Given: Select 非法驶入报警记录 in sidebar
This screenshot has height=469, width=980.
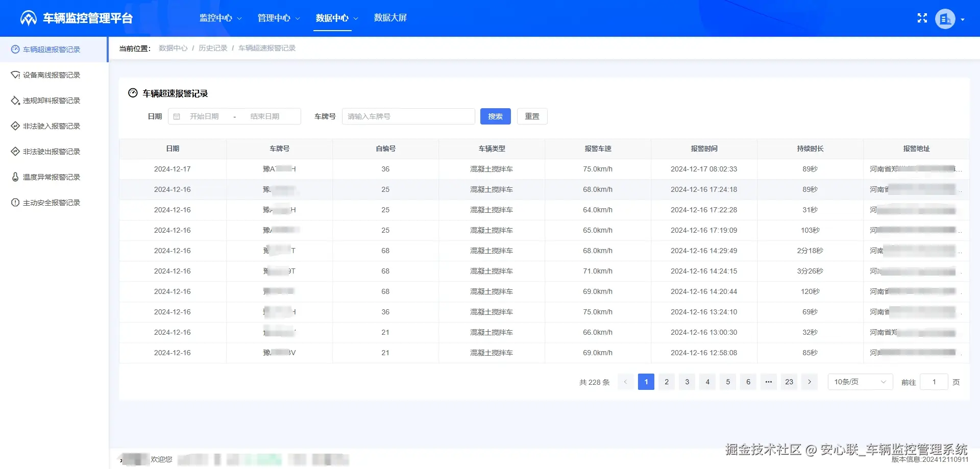Looking at the screenshot, I should click(x=50, y=126).
